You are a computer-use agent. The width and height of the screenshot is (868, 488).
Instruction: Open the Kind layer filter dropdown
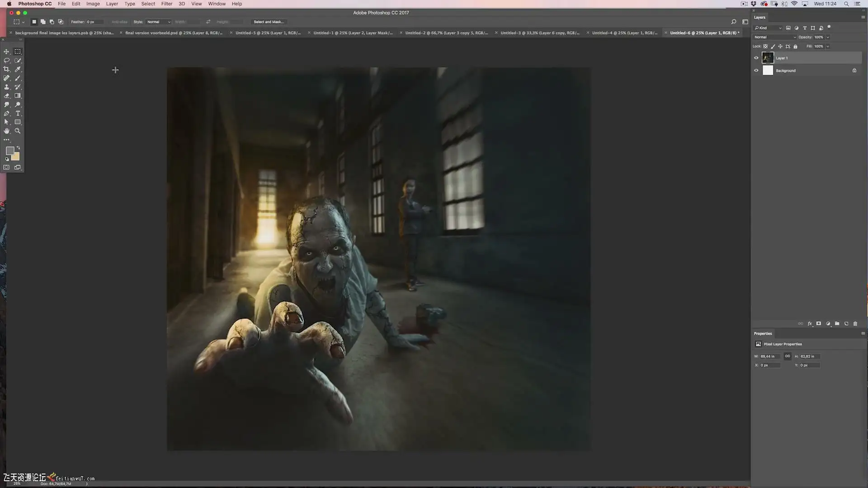[x=768, y=28]
